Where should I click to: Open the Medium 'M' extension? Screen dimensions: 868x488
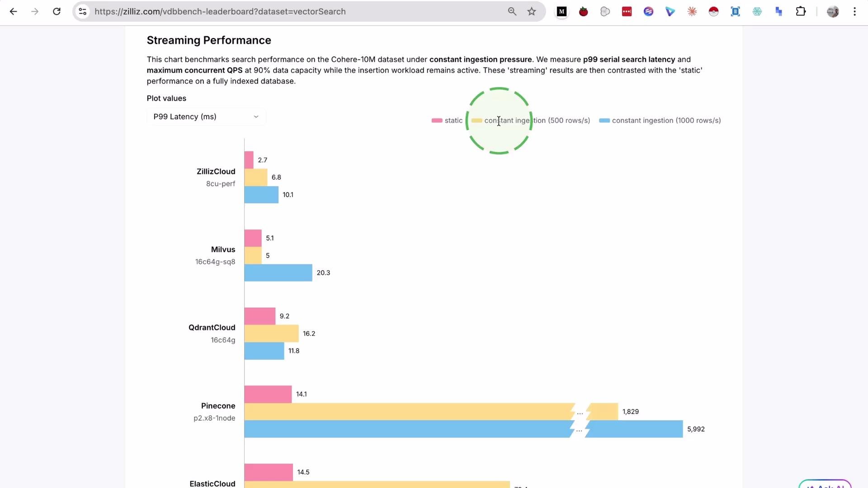(x=562, y=12)
